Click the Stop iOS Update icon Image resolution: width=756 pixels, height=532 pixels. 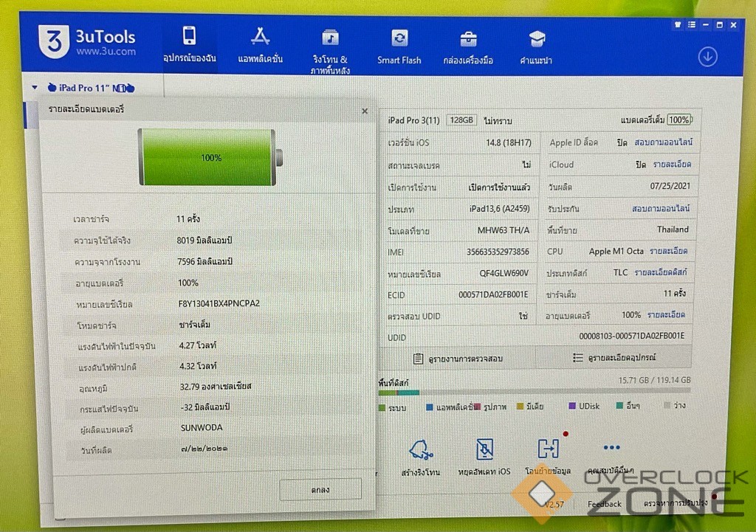click(x=484, y=449)
